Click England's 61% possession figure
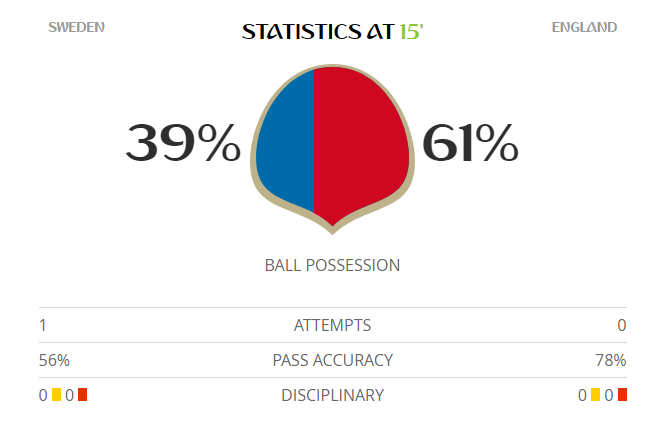This screenshot has height=448, width=668. (x=471, y=145)
